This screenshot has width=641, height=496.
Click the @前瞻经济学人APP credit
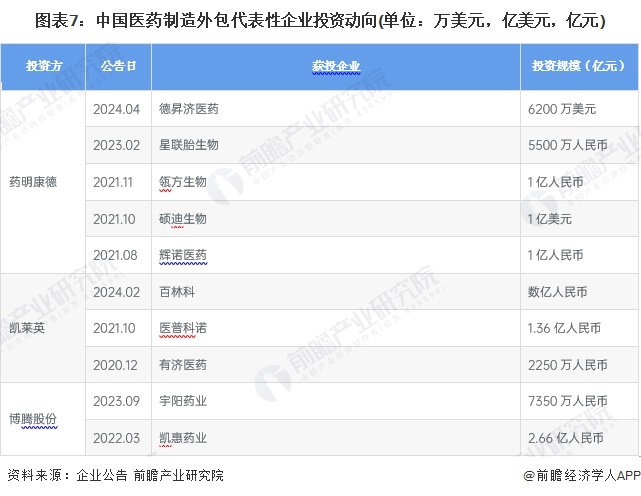point(582,475)
